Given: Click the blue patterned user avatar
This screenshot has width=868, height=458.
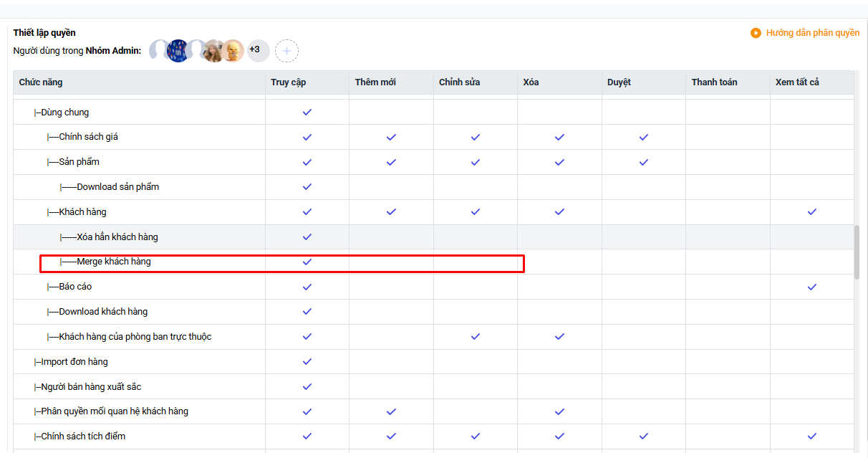Looking at the screenshot, I should coord(178,51).
